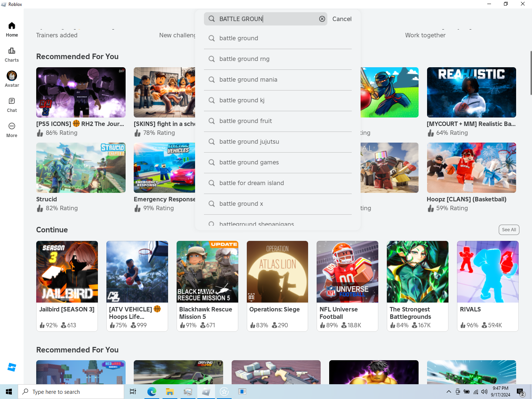Cancel the search

coord(342,19)
